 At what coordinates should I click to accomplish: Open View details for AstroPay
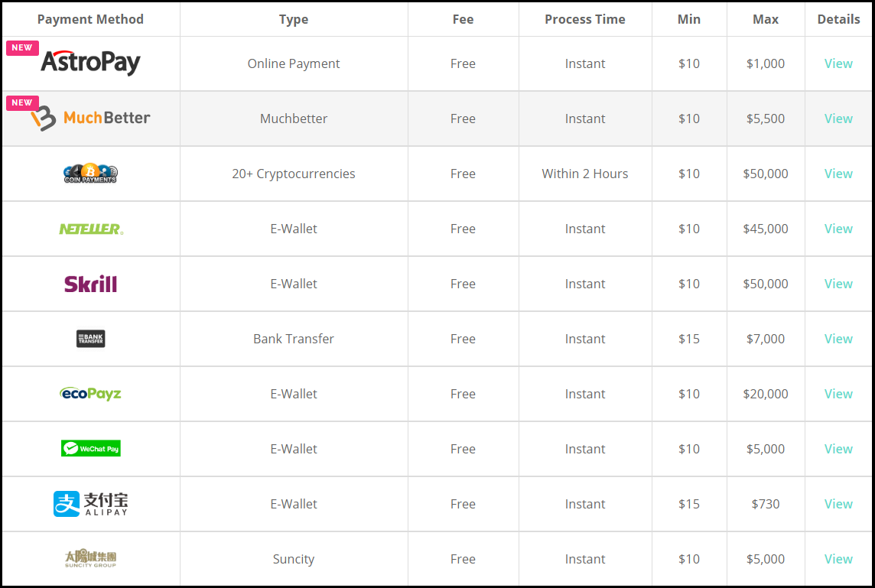838,63
